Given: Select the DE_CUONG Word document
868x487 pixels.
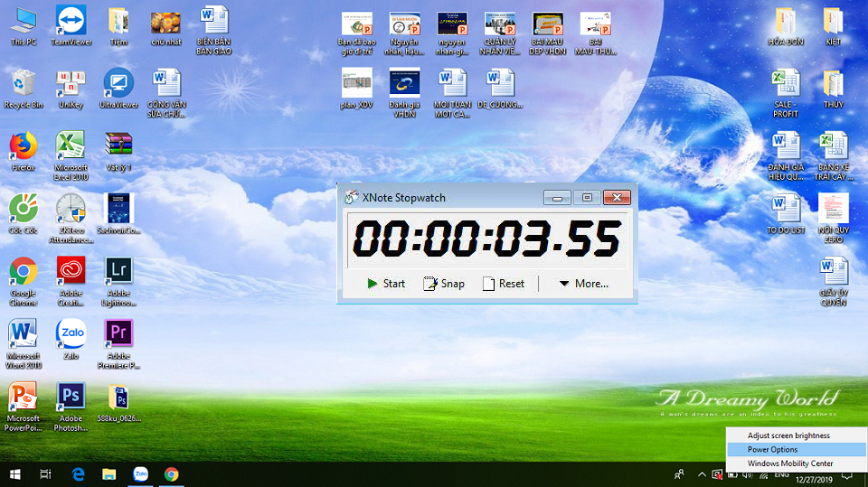Looking at the screenshot, I should point(500,89).
